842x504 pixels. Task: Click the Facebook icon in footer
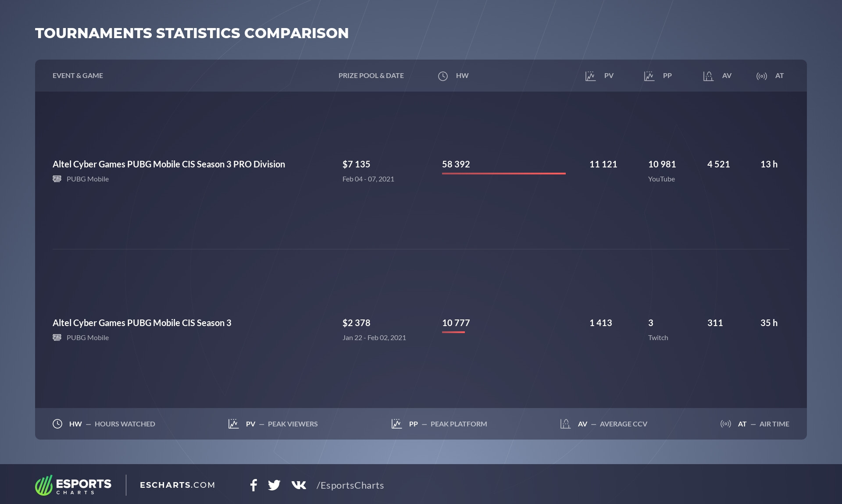tap(253, 485)
